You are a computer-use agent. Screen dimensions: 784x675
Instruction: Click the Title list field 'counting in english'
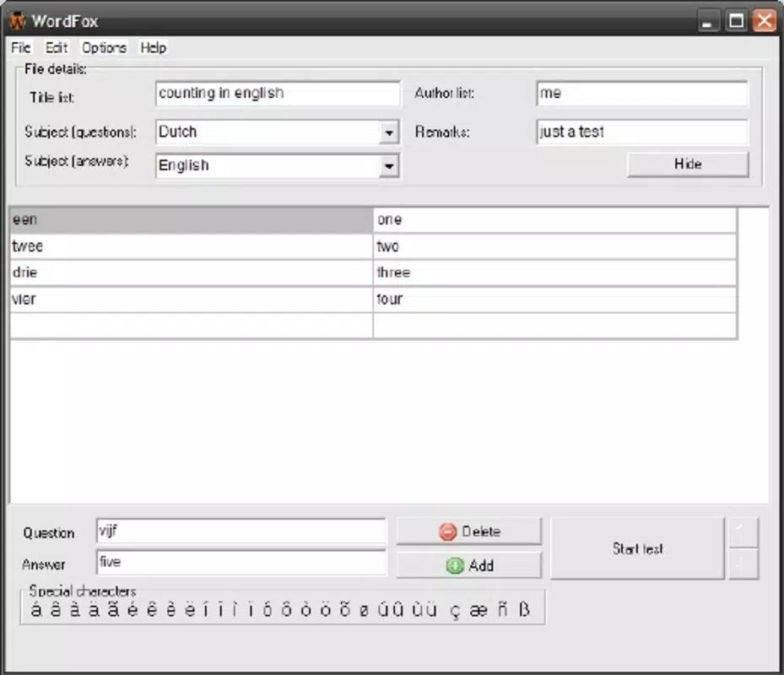(278, 94)
